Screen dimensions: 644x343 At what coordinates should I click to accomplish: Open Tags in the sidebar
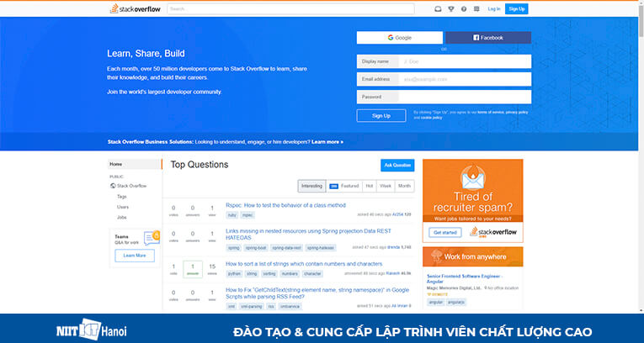coord(121,197)
